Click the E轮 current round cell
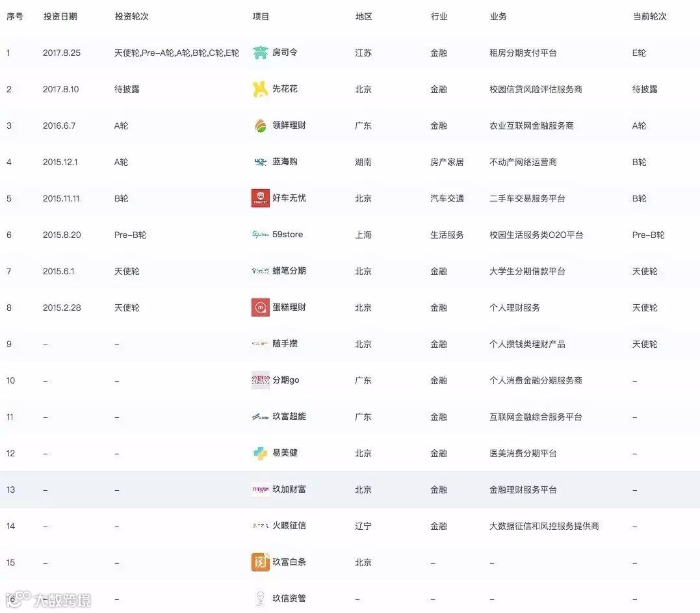Image resolution: width=700 pixels, height=613 pixels. (x=640, y=53)
